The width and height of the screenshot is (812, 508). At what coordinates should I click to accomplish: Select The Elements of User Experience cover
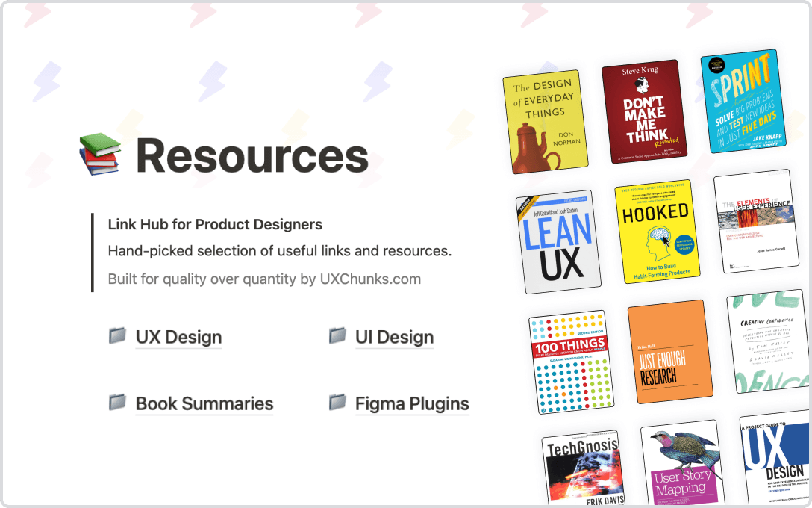(756, 221)
